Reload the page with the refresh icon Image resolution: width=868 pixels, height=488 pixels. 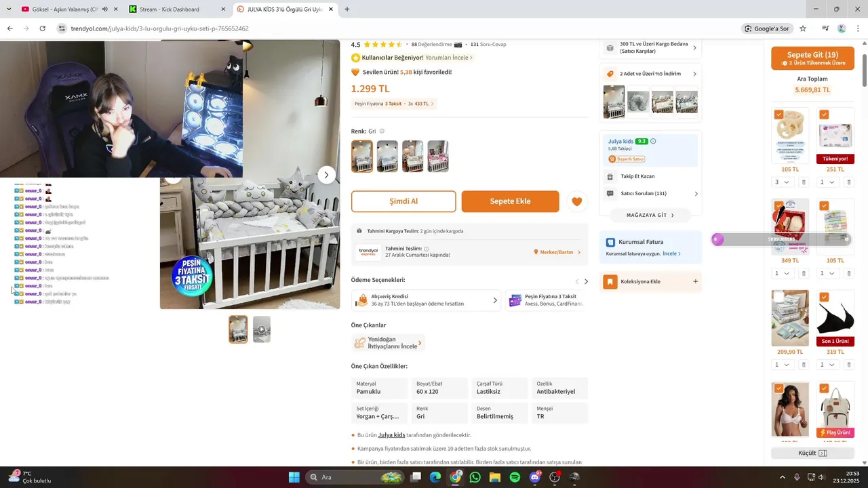[42, 28]
